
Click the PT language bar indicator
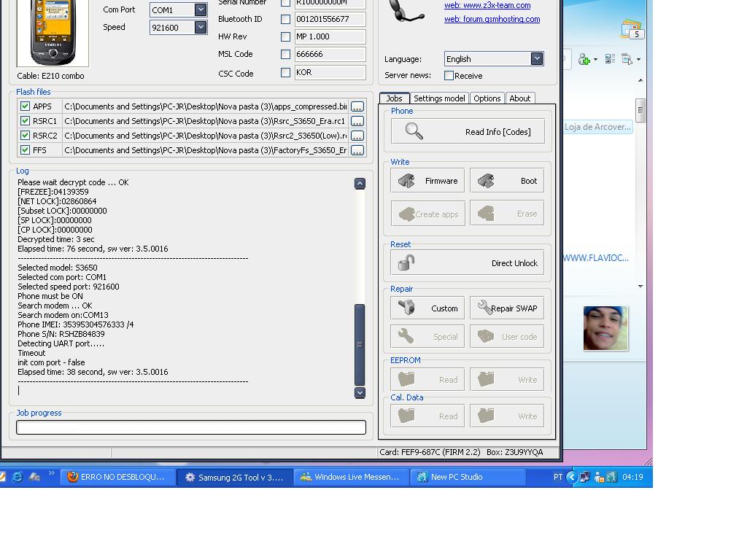(x=558, y=477)
